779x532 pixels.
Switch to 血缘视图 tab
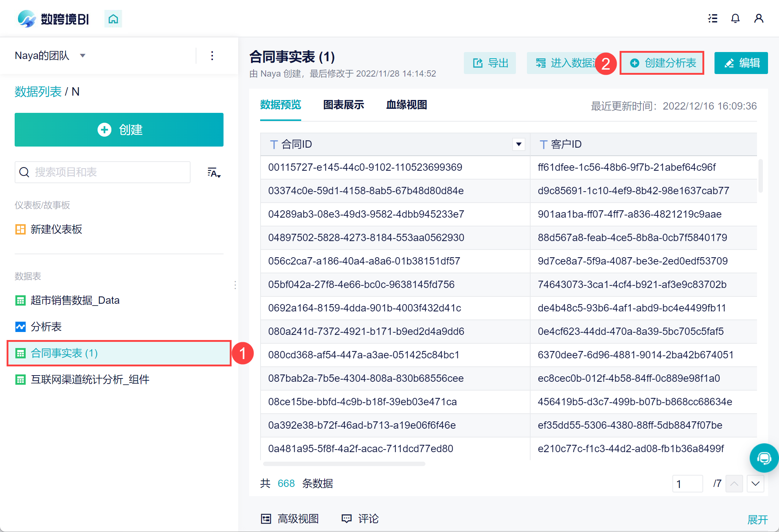(406, 105)
